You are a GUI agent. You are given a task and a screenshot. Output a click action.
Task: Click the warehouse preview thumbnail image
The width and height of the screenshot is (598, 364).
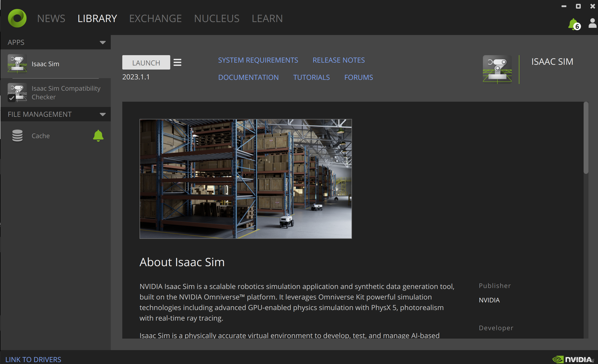point(245,179)
